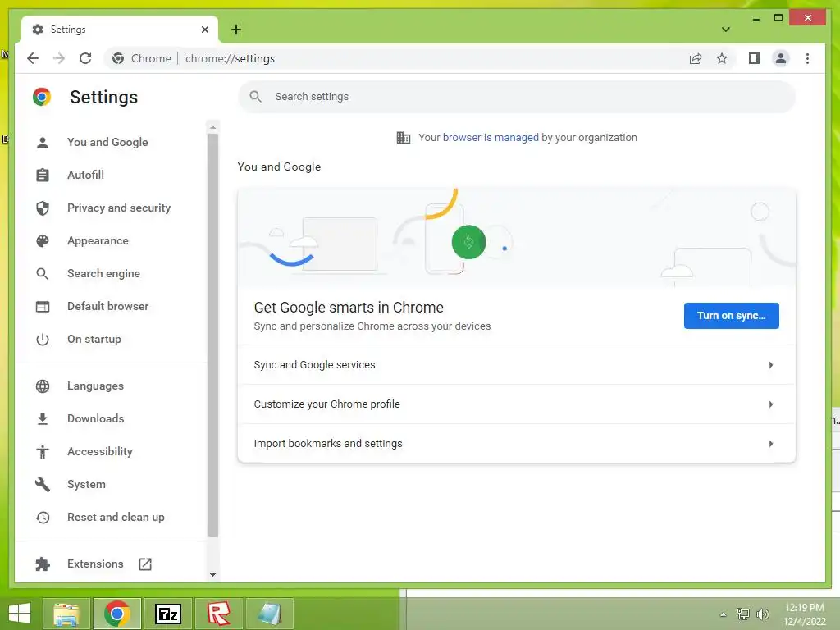The width and height of the screenshot is (840, 630).
Task: Click the power icon for On startup
Action: pos(43,339)
